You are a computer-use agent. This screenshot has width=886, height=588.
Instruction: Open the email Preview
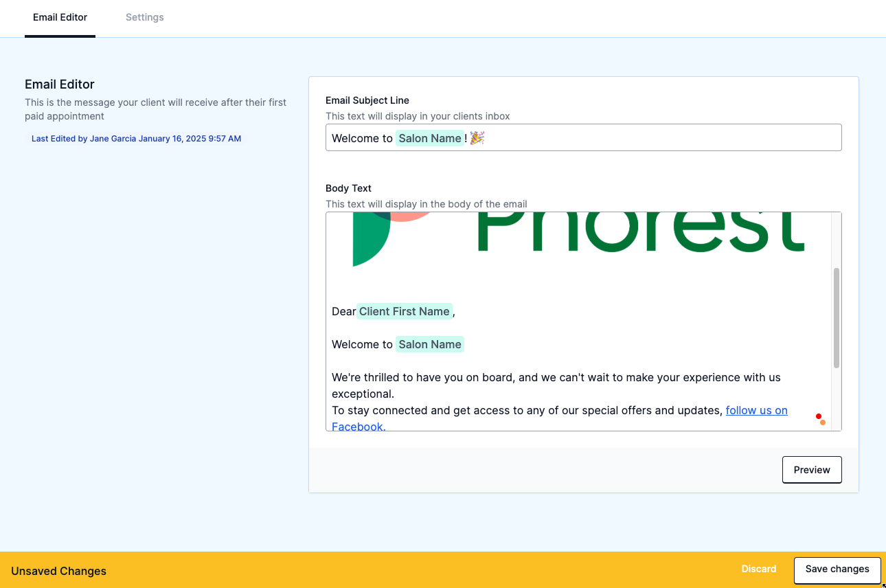pos(812,470)
